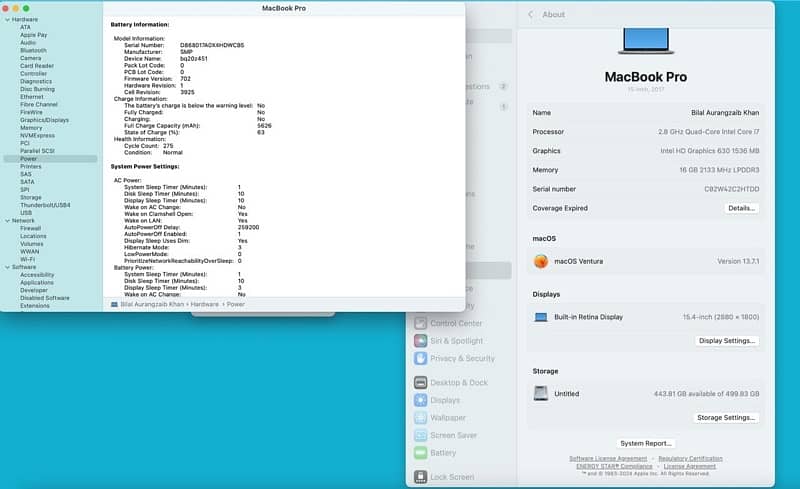Image resolution: width=800 pixels, height=489 pixels.
Task: Click the macOS Ventura logo icon
Action: click(x=541, y=261)
